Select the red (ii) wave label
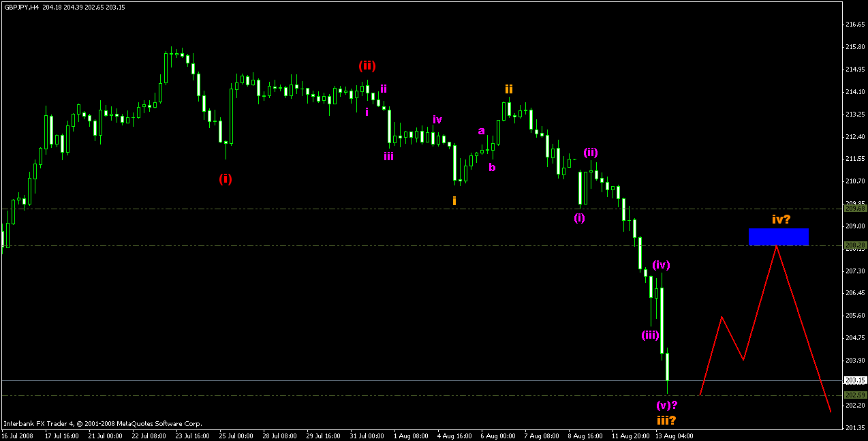The height and width of the screenshot is (441, 868). [x=367, y=65]
